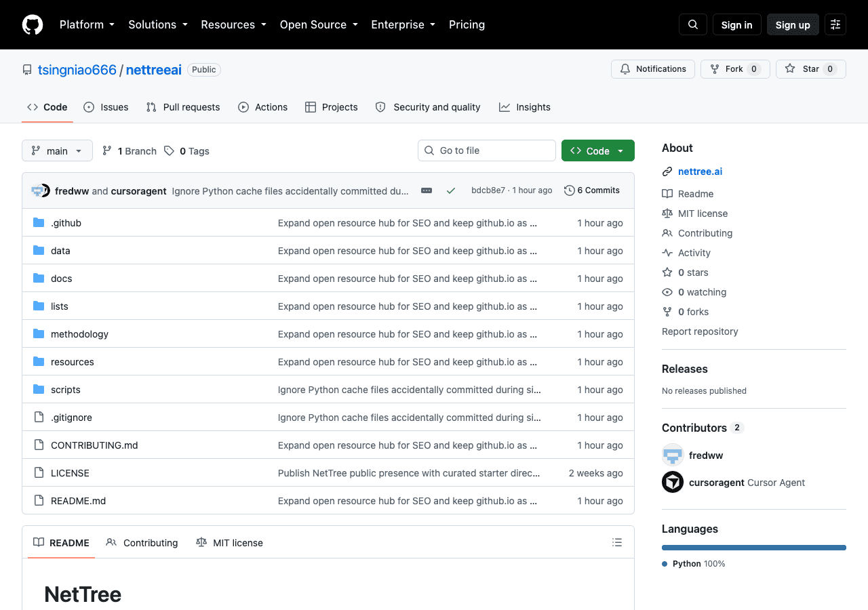Click the .github folder icon
The image size is (868, 610).
click(x=39, y=223)
